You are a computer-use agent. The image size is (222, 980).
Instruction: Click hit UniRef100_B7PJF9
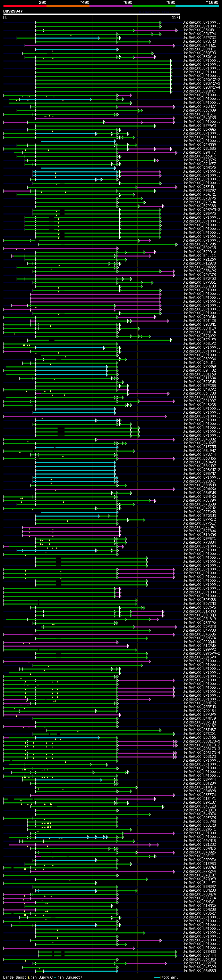pyautogui.click(x=199, y=340)
